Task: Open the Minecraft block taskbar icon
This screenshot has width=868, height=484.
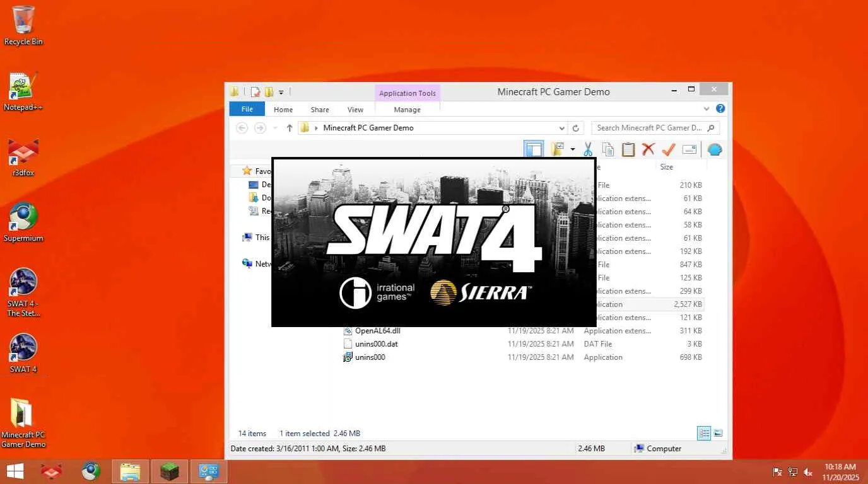Action: coord(169,471)
